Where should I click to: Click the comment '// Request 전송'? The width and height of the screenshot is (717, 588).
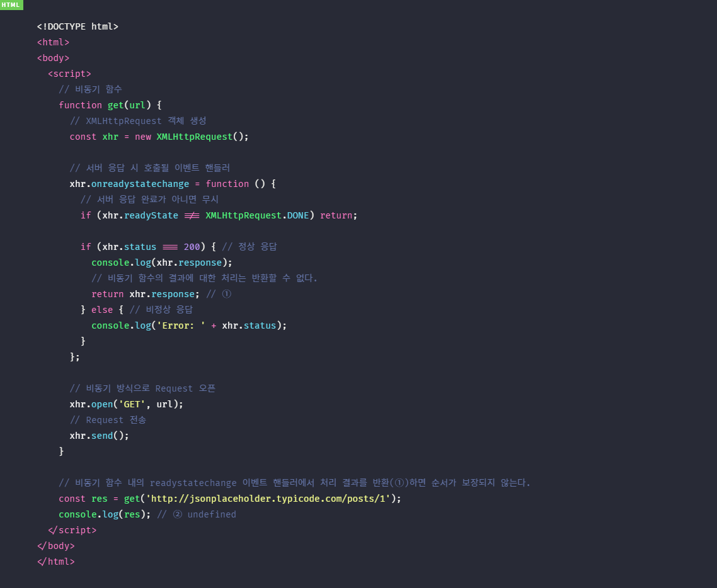(x=108, y=420)
